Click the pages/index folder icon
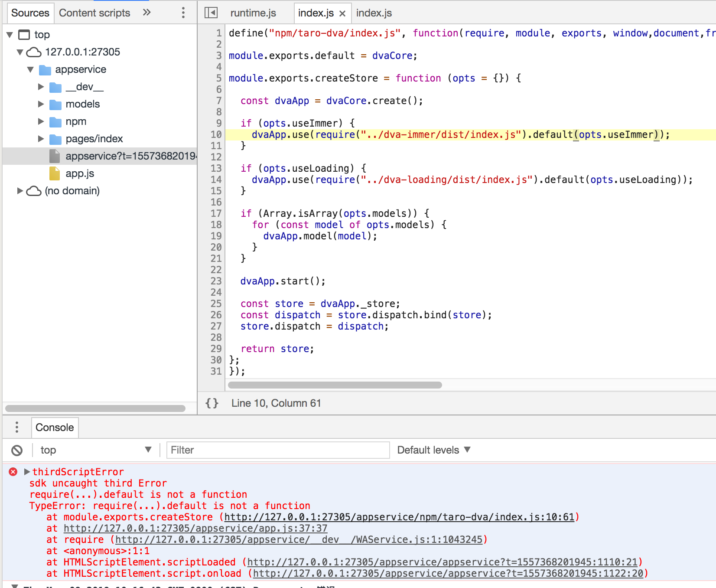Screen dimensions: 716x588 pos(55,139)
